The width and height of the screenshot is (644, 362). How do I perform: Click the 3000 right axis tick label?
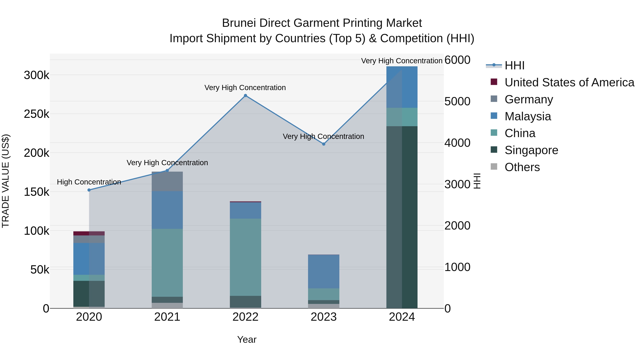457,184
